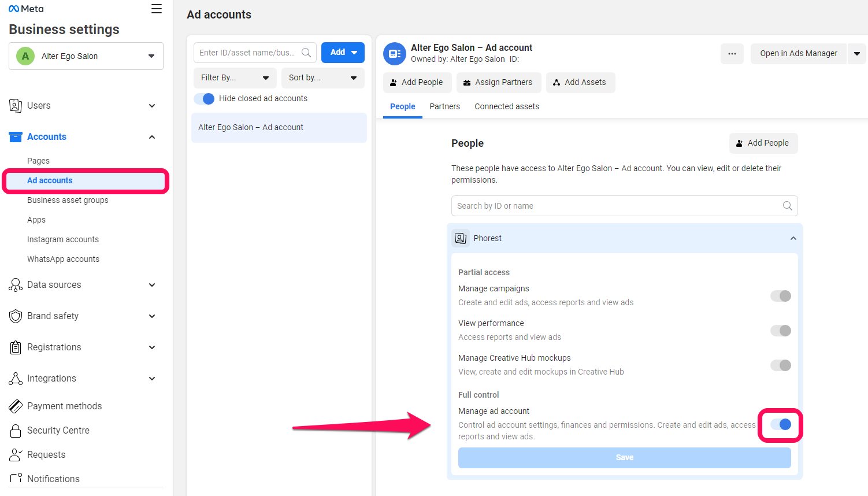Toggle Hide closed ad accounts switch
868x496 pixels.
pyautogui.click(x=204, y=99)
